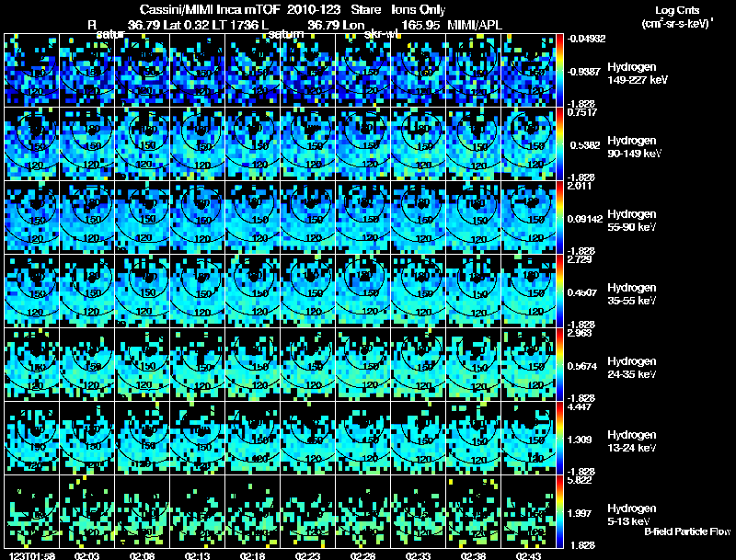736x560 pixels.
Task: Open the 90-149 keV image at 02:18
Action: [252, 143]
